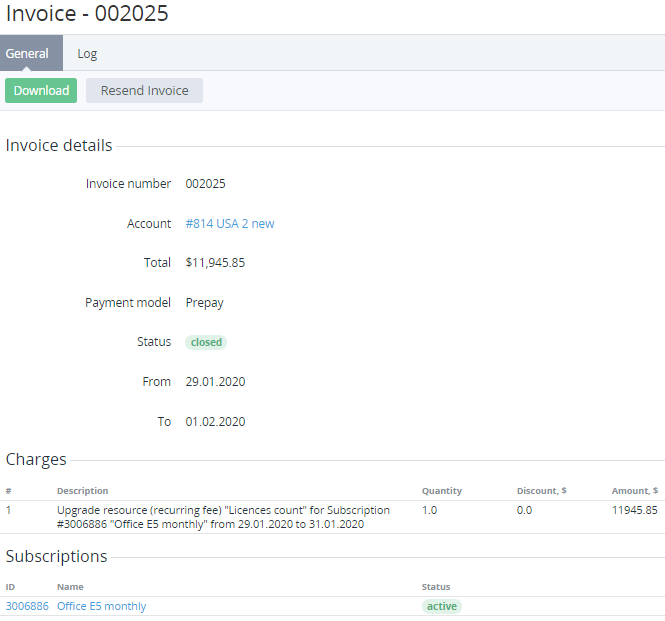Select the Prepay payment model value

(206, 303)
